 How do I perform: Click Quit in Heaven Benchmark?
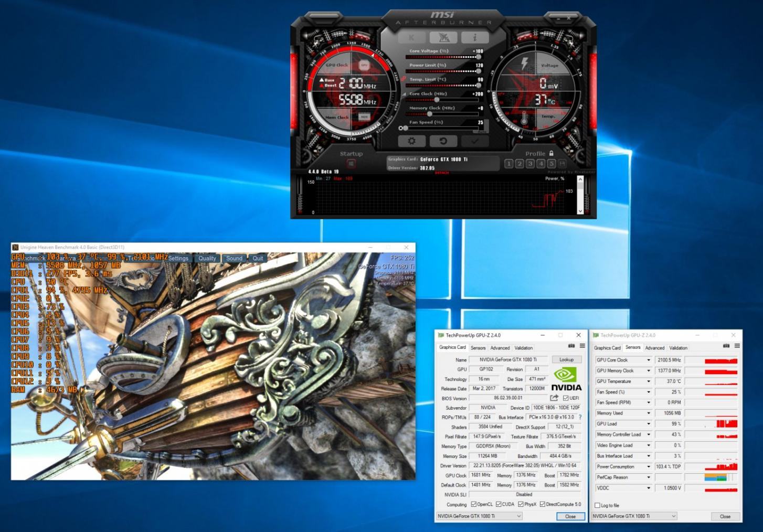(x=258, y=258)
